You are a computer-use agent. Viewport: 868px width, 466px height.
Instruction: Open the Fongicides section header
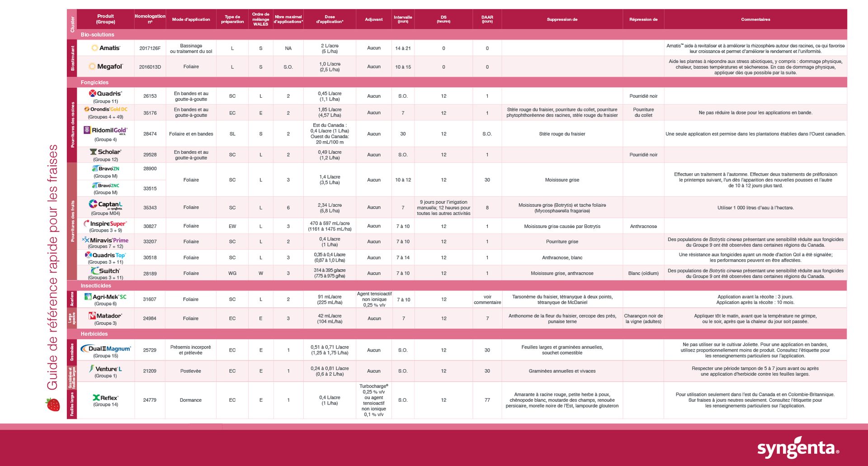(94, 82)
